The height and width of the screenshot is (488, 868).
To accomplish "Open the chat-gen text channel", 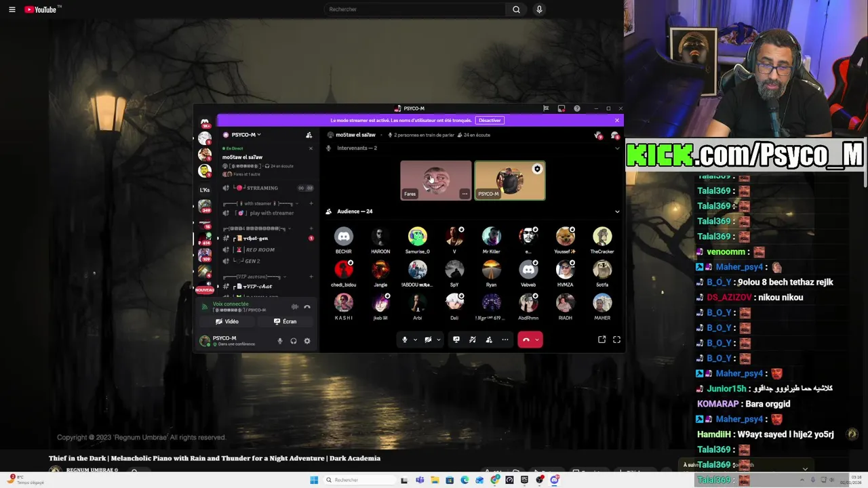I will [x=268, y=239].
